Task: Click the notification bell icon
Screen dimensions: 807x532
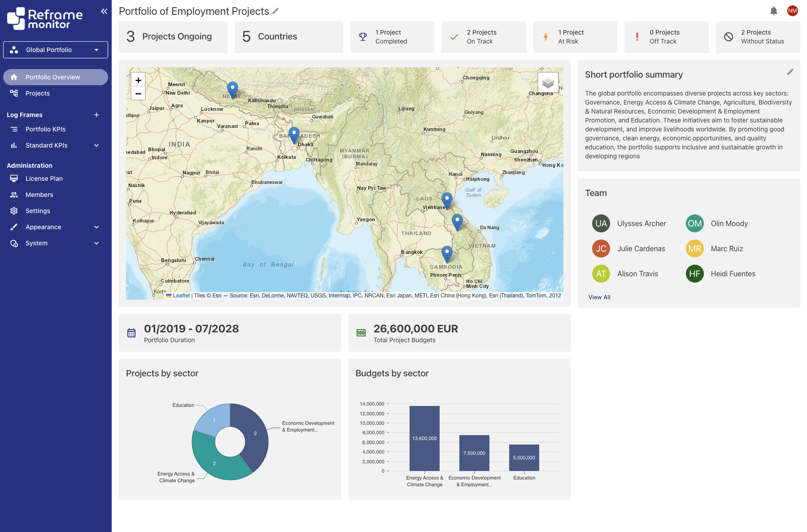Action: click(773, 10)
